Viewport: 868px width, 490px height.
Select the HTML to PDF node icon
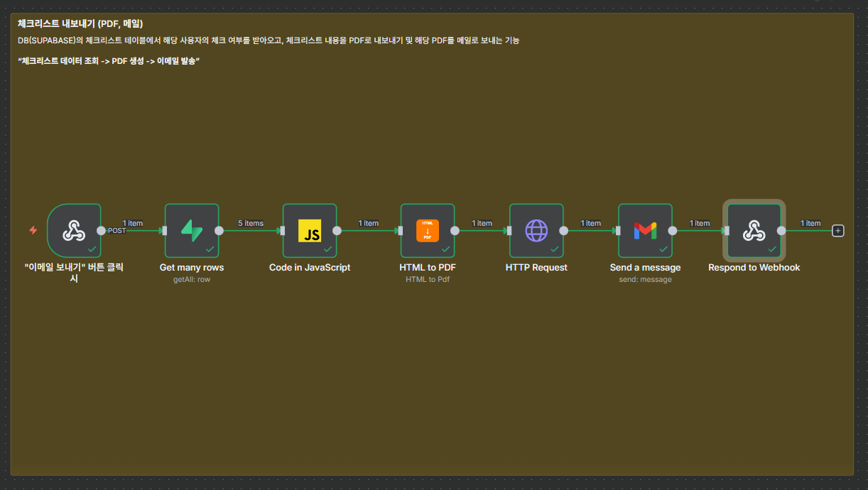pyautogui.click(x=428, y=230)
